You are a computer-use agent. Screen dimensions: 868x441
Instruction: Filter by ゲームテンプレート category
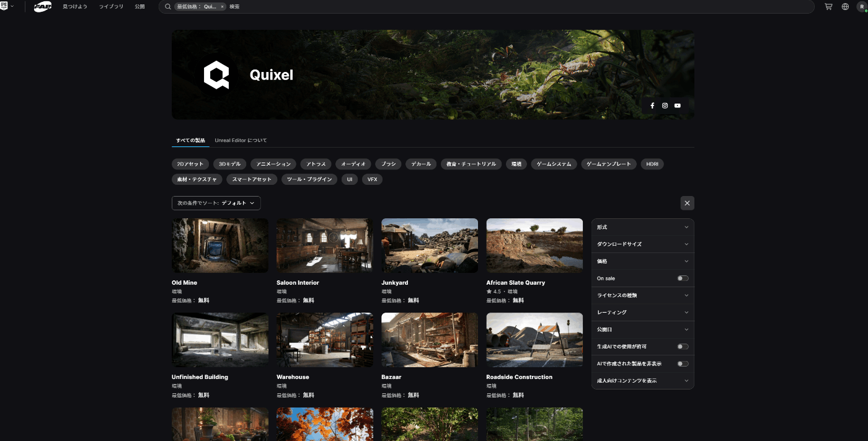click(x=609, y=164)
